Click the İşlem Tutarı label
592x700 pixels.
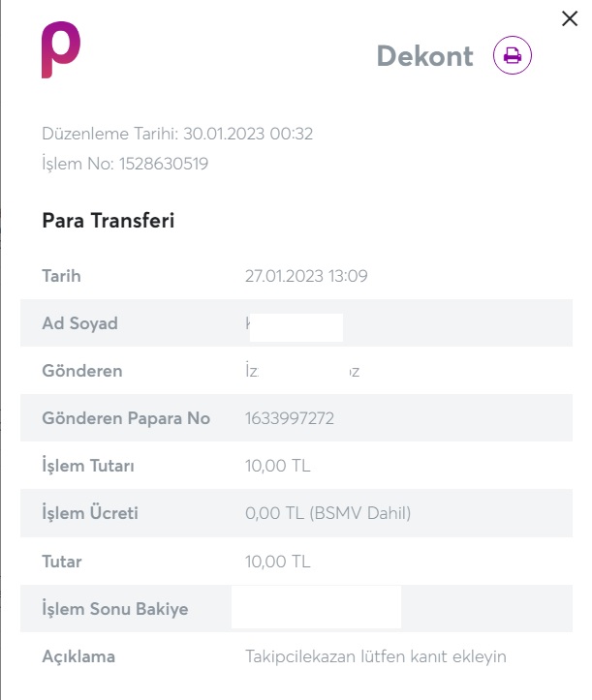point(88,466)
